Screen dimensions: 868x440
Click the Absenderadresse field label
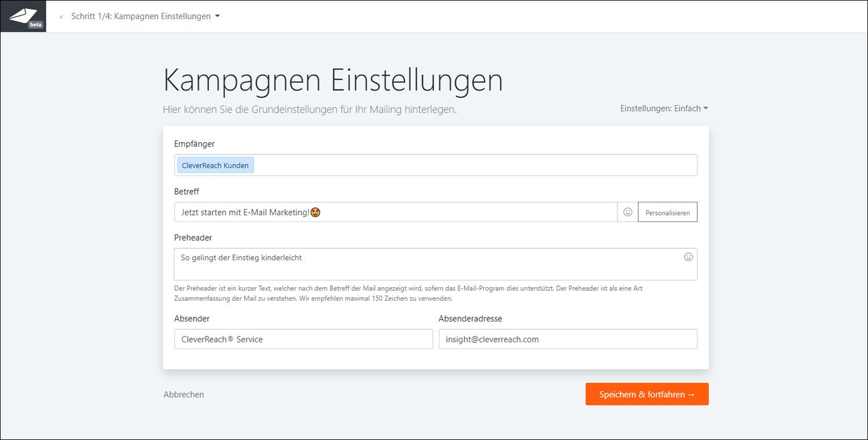[x=470, y=319]
